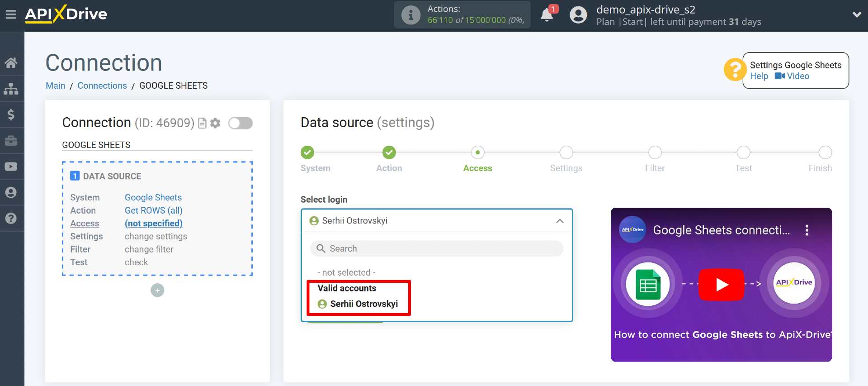
Task: Open the Help link
Action: [x=759, y=76]
